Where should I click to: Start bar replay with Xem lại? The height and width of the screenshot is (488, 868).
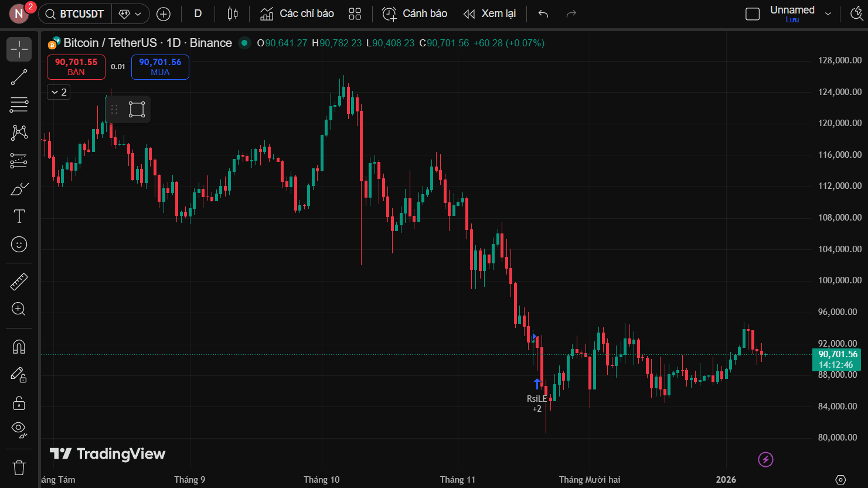click(490, 14)
